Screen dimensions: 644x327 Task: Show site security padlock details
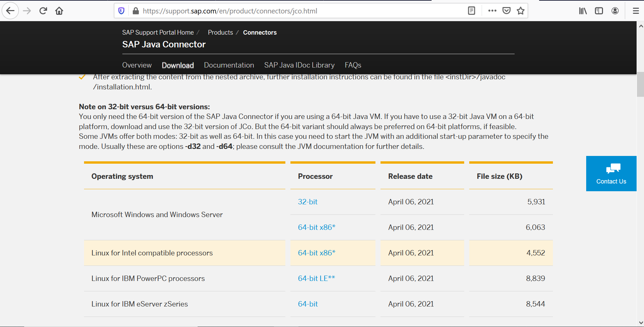pyautogui.click(x=135, y=11)
